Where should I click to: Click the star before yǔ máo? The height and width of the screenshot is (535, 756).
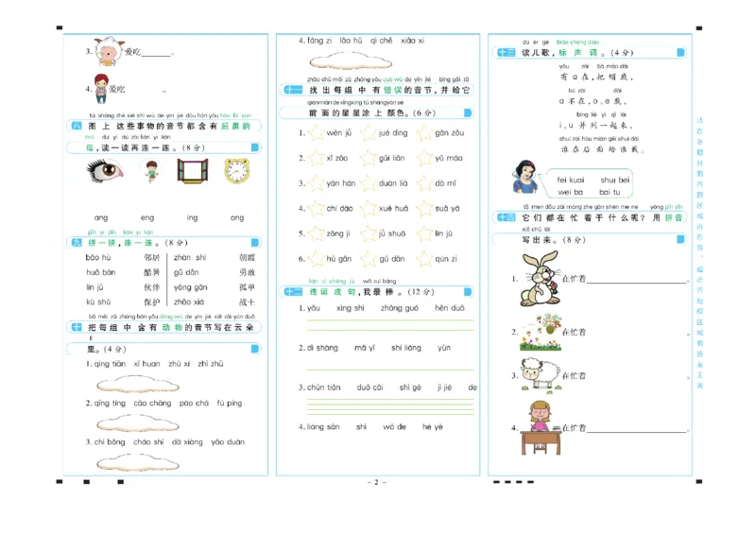coord(424,158)
